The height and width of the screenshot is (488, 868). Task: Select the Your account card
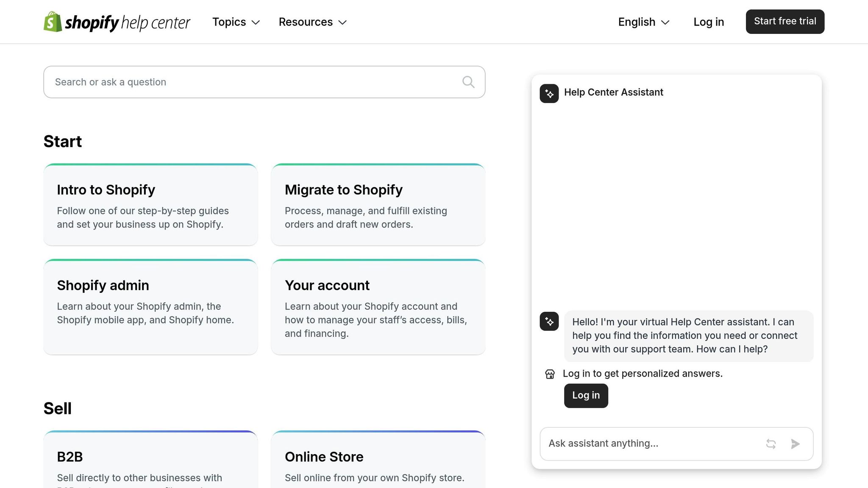pos(378,307)
